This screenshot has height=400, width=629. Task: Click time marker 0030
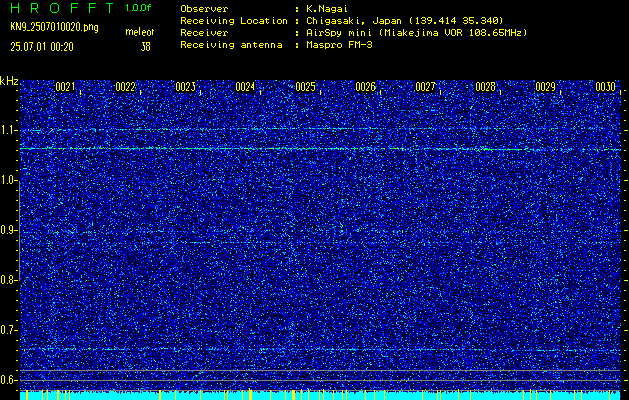click(605, 87)
